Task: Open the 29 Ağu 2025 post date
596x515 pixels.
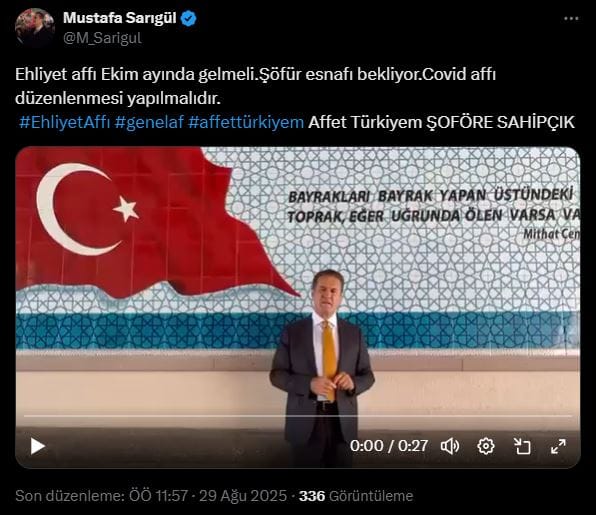Action: (x=243, y=496)
